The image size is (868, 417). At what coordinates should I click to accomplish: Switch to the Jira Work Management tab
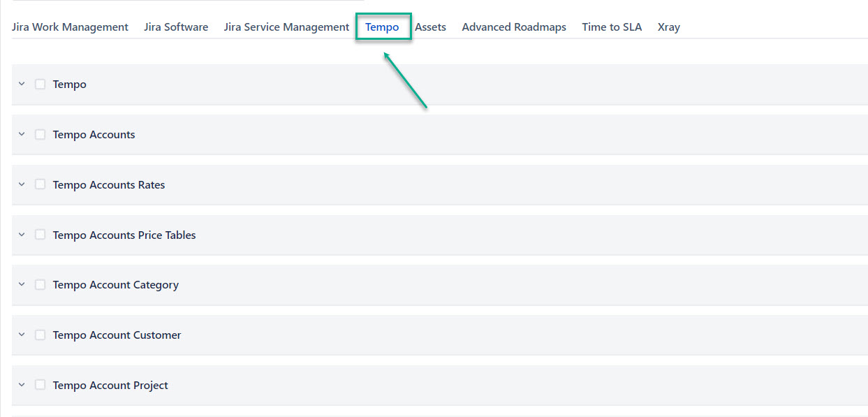(x=70, y=27)
